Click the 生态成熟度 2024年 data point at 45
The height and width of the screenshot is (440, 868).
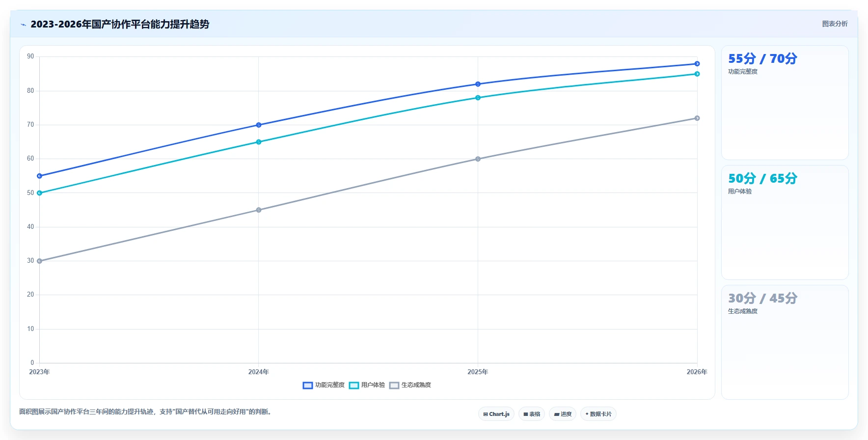click(x=259, y=210)
